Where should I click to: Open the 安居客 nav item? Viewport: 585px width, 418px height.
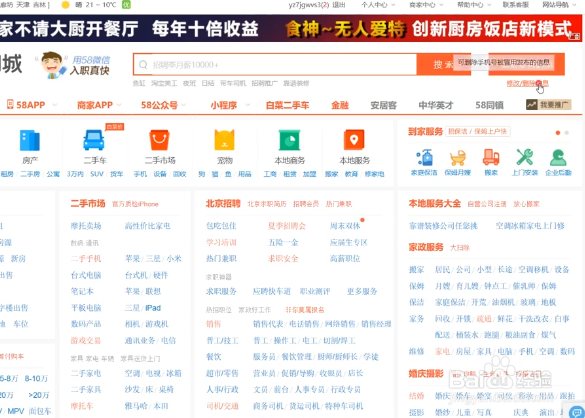tap(383, 105)
